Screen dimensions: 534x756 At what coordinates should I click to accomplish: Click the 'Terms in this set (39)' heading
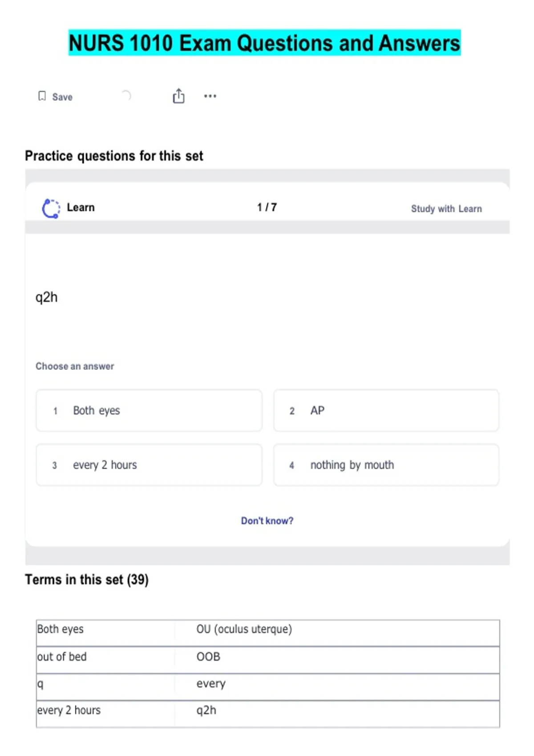pos(87,579)
